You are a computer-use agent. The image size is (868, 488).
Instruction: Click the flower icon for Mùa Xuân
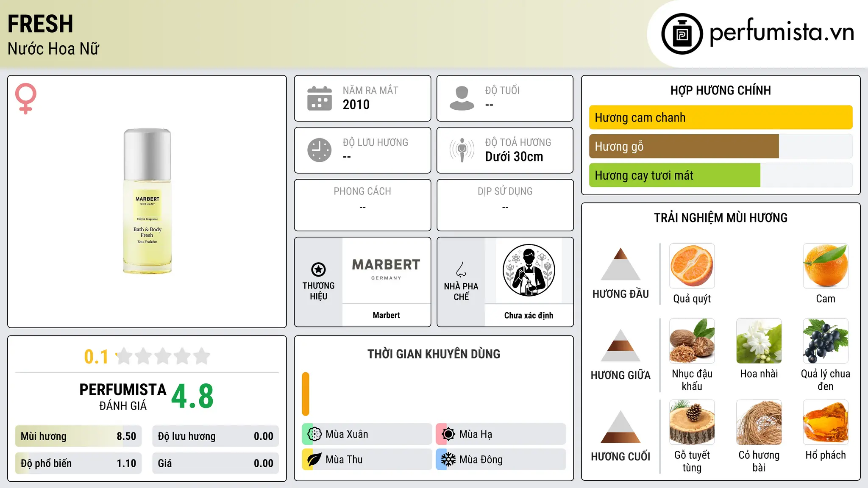click(314, 434)
